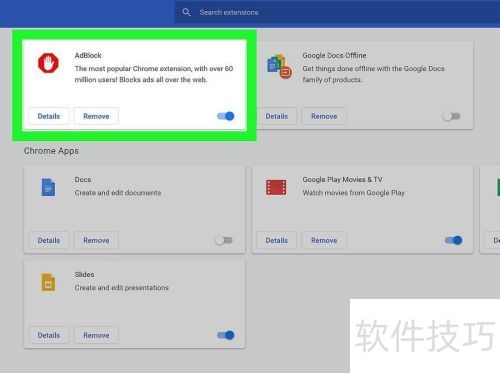The image size is (500, 373).
Task: Click AdBlock's '60 million users' description text
Action: [x=154, y=74]
